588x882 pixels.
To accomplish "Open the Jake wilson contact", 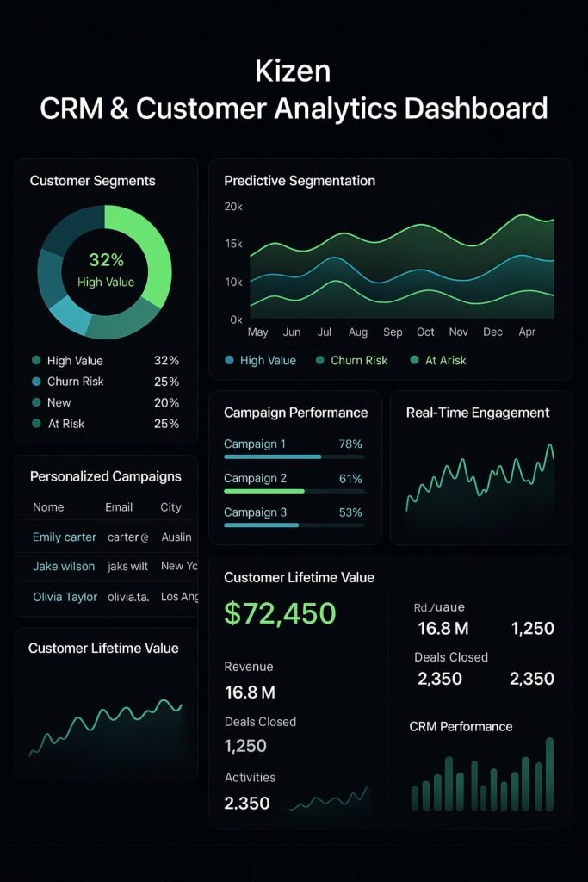I will (x=64, y=567).
